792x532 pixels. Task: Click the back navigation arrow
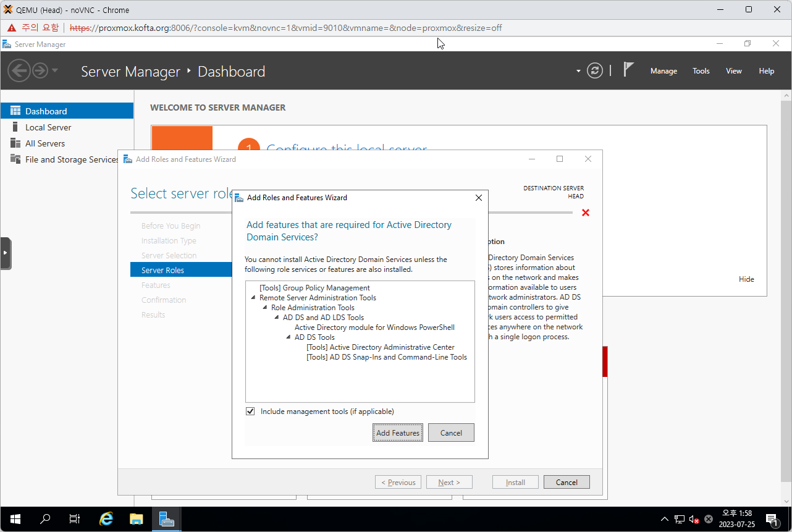click(19, 70)
